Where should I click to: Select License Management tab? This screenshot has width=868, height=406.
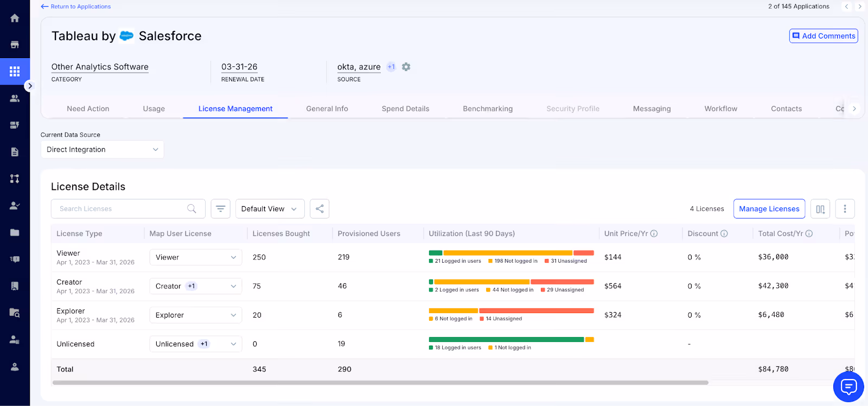(235, 109)
